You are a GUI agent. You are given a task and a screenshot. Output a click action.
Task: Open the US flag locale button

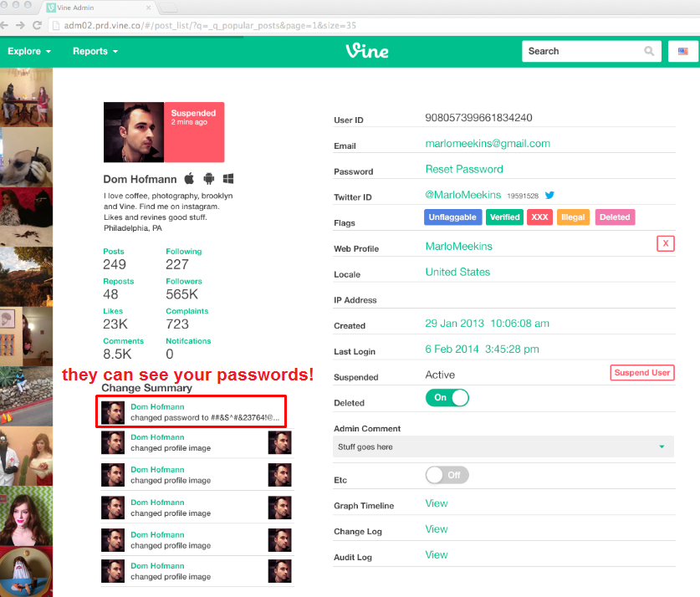(x=683, y=51)
